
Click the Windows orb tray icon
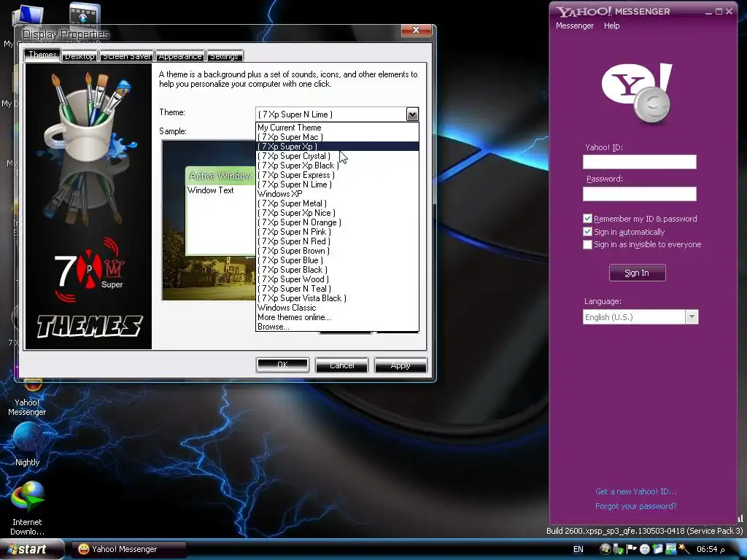[x=605, y=549]
